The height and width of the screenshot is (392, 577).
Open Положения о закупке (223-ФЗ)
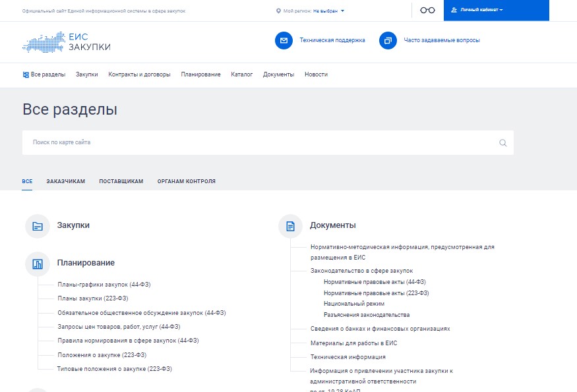[102, 355]
